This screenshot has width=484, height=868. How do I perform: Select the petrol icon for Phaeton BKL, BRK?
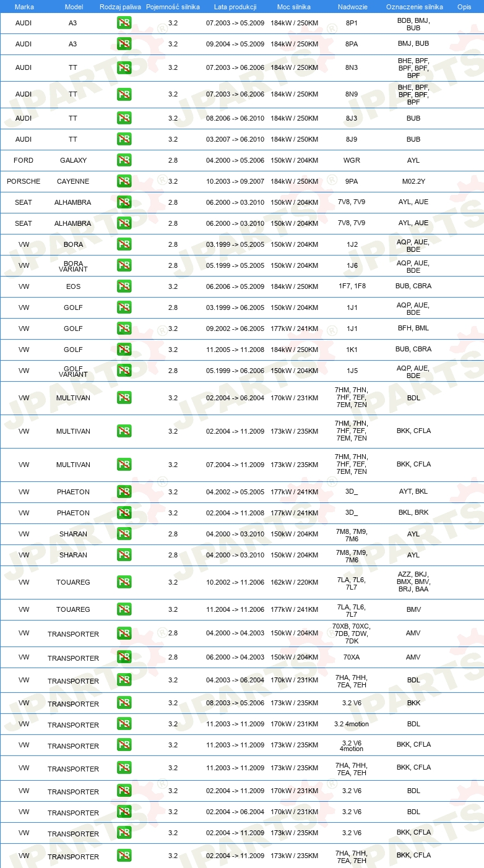point(124,513)
